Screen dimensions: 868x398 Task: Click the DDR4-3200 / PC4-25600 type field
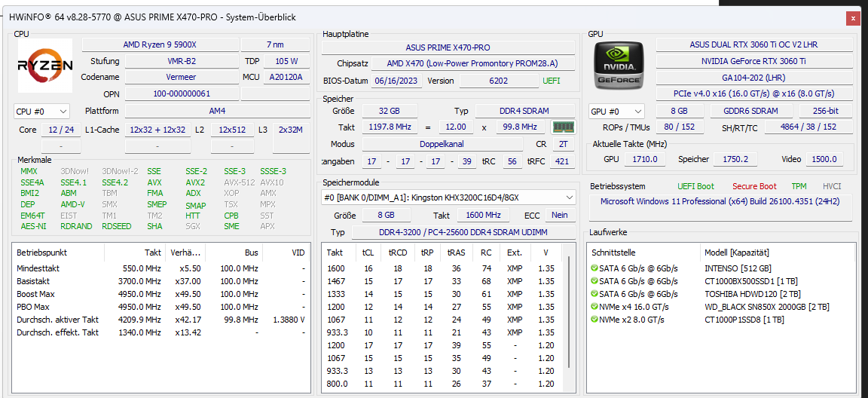tap(463, 232)
